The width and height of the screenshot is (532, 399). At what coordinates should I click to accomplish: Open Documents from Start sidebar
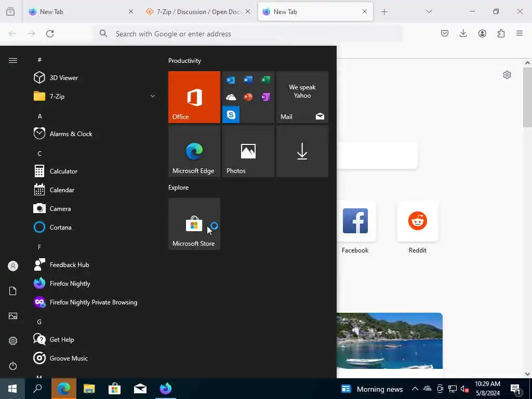[x=13, y=291]
